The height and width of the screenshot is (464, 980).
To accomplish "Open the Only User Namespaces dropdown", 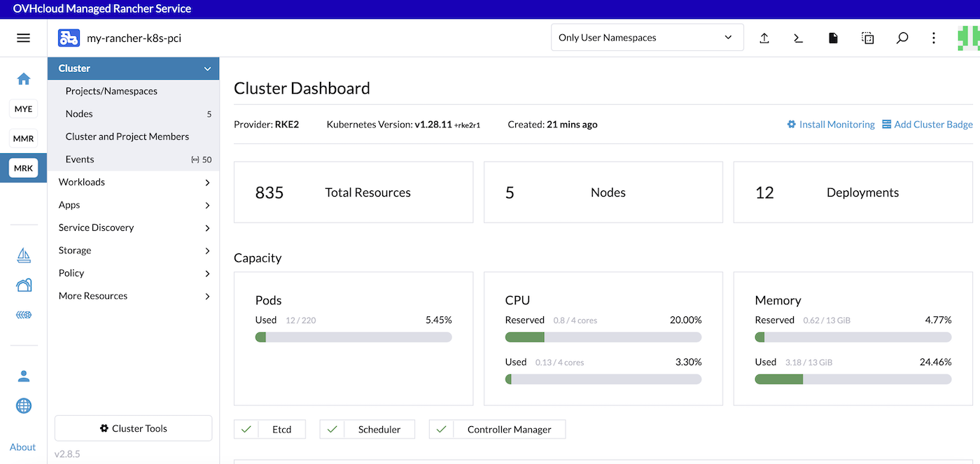I will click(646, 37).
